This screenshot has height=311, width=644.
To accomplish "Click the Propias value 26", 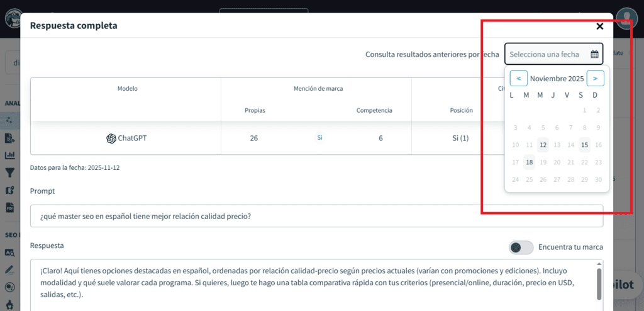I will (254, 139).
